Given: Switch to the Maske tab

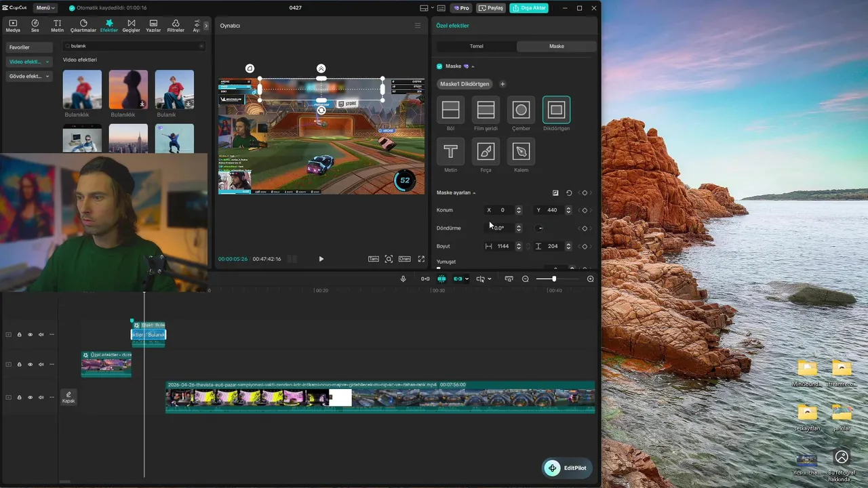Looking at the screenshot, I should [x=557, y=46].
